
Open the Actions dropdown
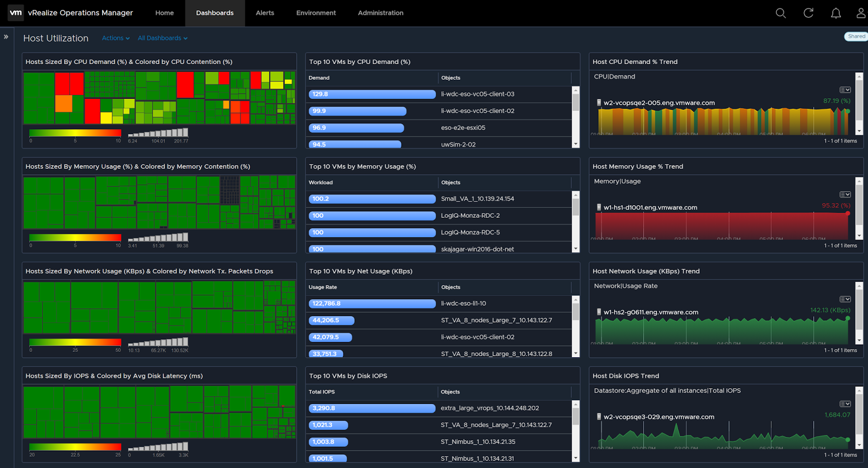pos(116,38)
